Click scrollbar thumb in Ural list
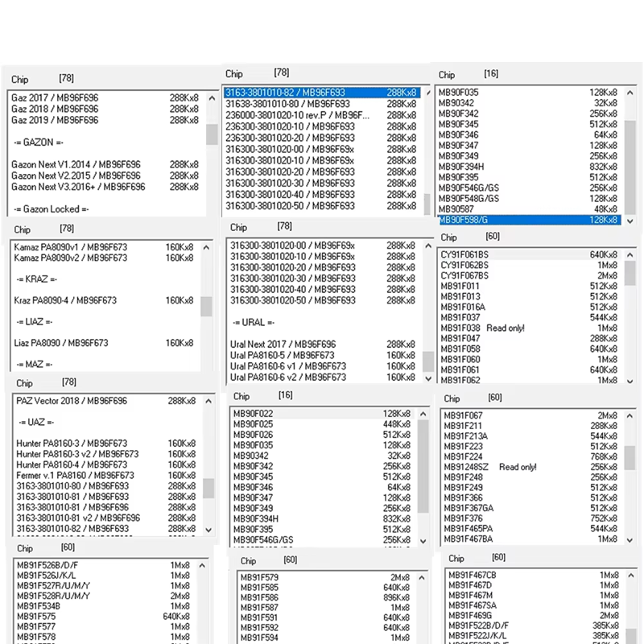Viewport: 644px width, 644px height. tap(428, 361)
